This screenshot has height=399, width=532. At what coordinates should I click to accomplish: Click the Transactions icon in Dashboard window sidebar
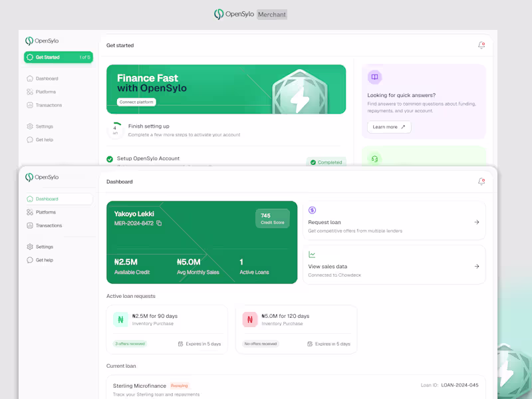30,225
